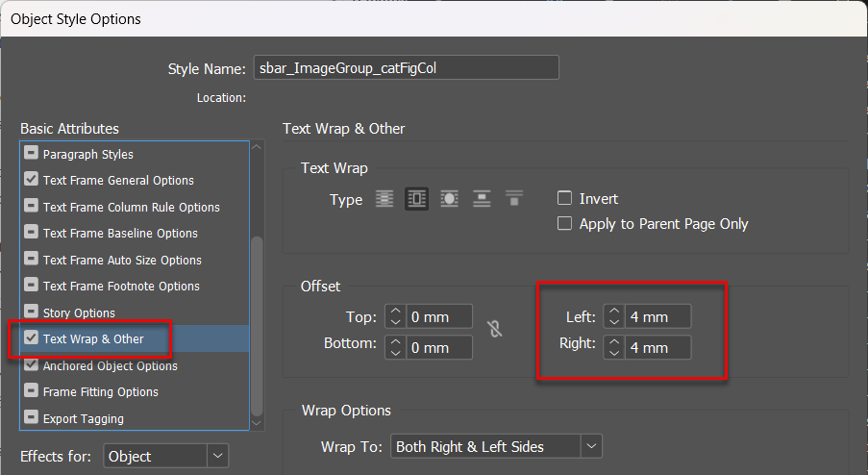Select Wrap Around Object Shape icon
This screenshot has height=475, width=868.
coord(449,198)
